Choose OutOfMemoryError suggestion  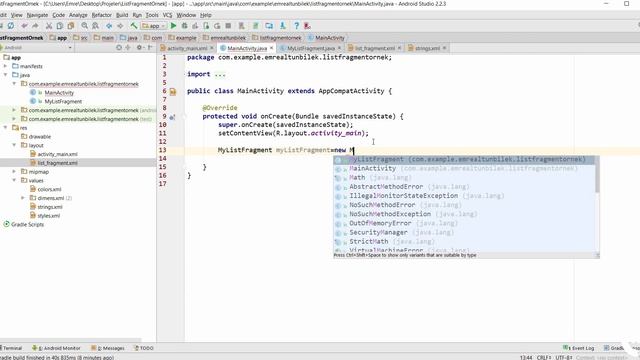tap(464, 223)
